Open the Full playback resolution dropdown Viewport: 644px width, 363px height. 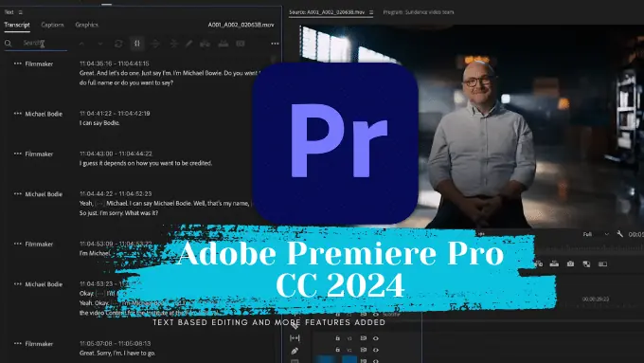(x=596, y=234)
